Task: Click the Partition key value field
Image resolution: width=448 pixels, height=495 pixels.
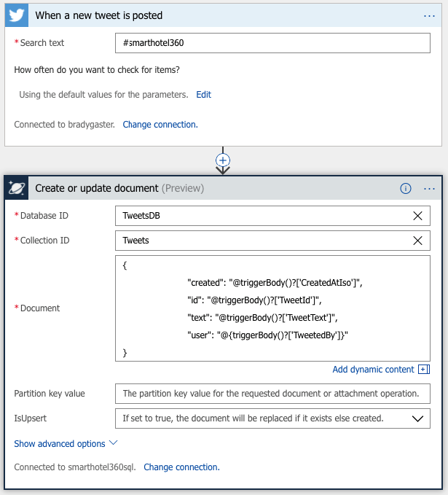Action: (272, 394)
